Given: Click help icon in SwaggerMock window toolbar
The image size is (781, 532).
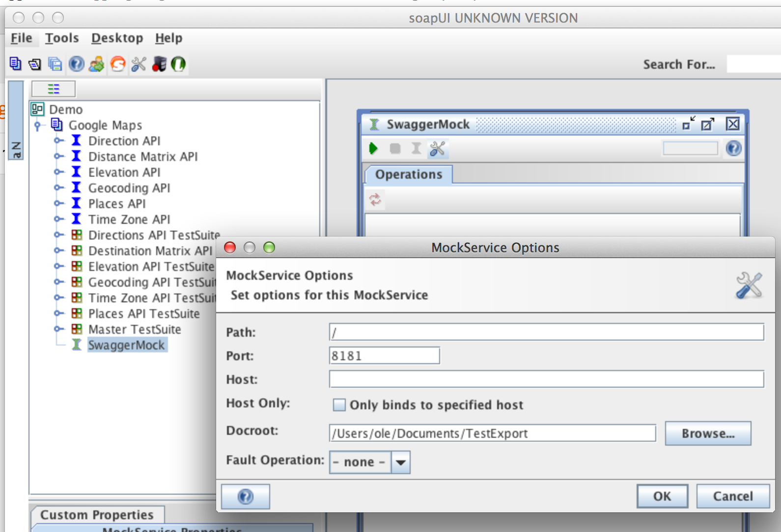Looking at the screenshot, I should click(733, 148).
